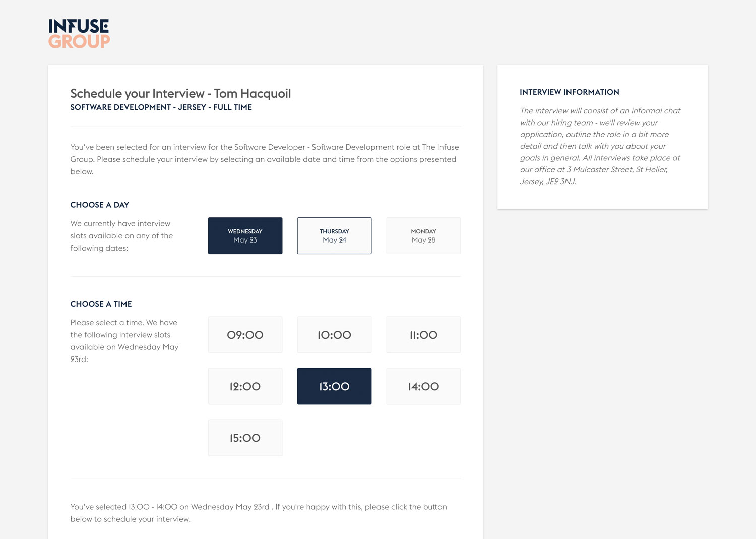Click the Interview Information panel title

point(570,92)
